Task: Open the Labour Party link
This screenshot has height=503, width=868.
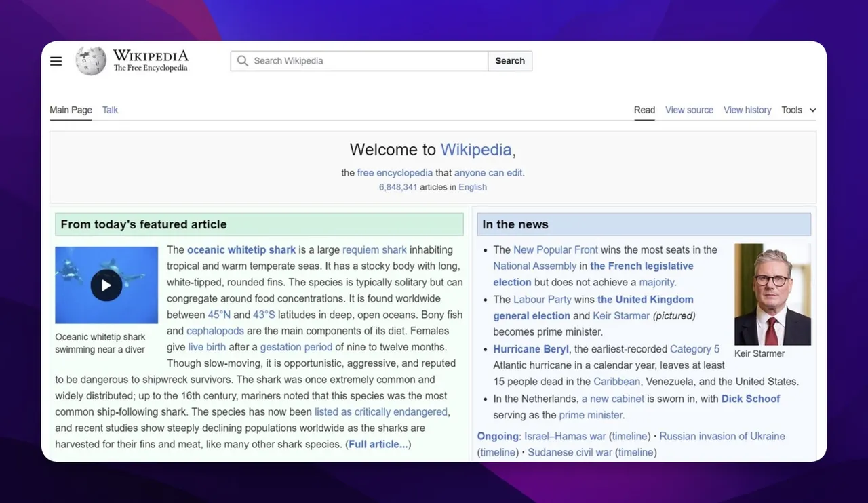Action: pyautogui.click(x=542, y=299)
